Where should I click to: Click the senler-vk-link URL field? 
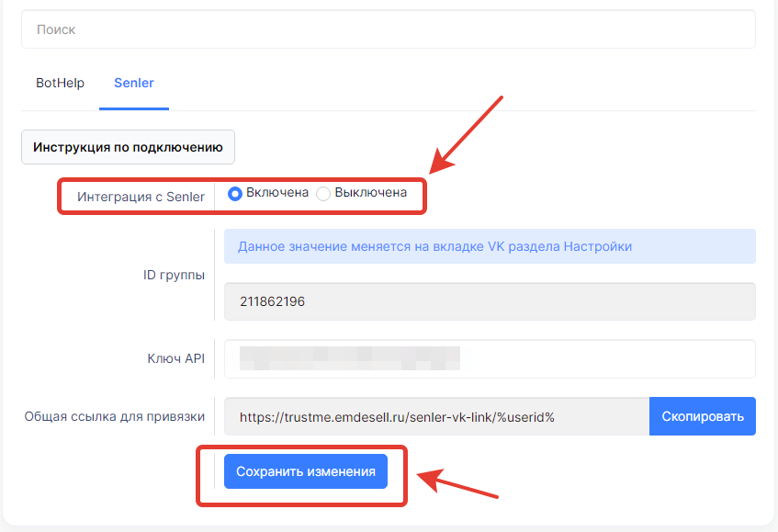coord(436,416)
